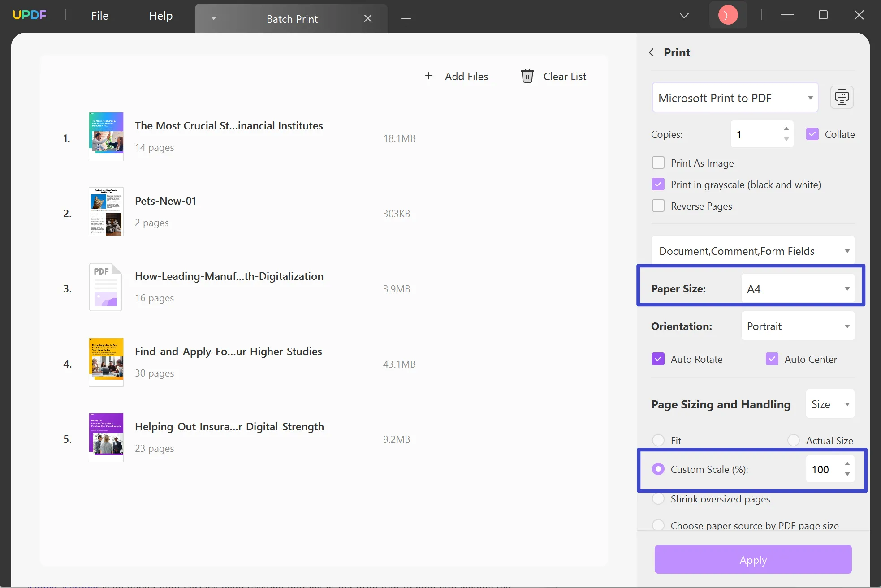The width and height of the screenshot is (881, 588).
Task: Open the Orientation Portrait dropdown
Action: 798,326
